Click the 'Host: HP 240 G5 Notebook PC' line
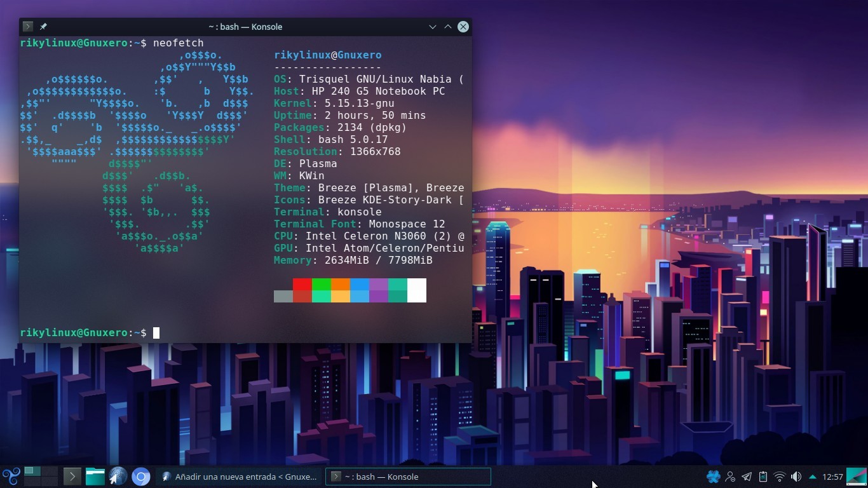This screenshot has width=868, height=488. click(360, 91)
